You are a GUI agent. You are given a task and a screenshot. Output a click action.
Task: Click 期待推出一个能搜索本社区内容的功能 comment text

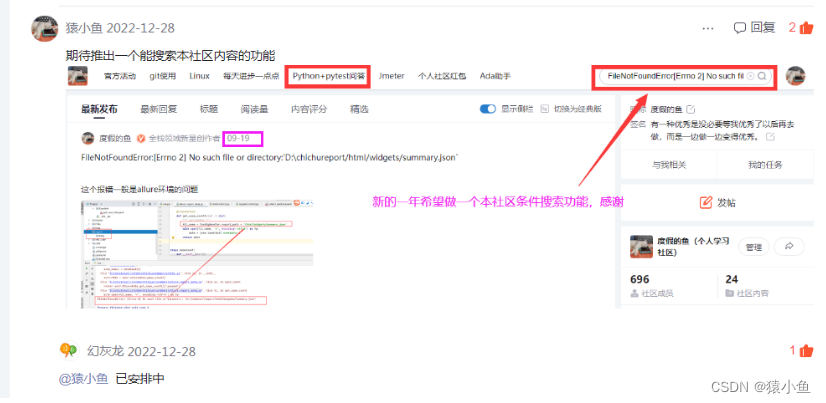(170, 55)
